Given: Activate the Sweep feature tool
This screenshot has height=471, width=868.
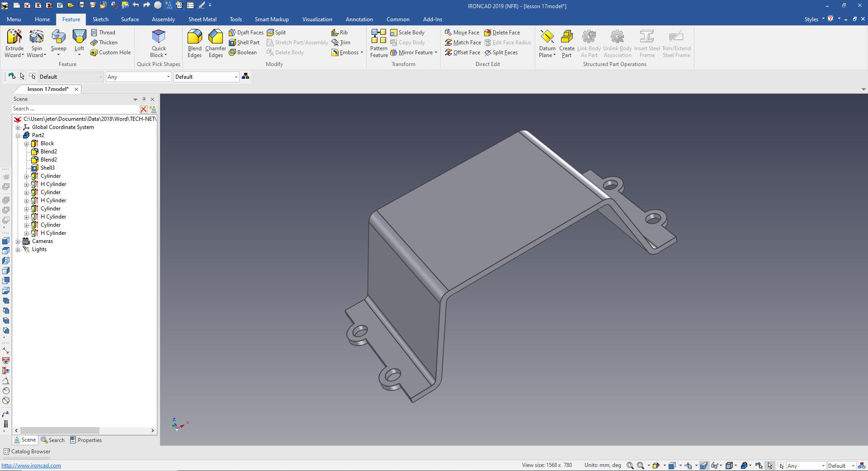Looking at the screenshot, I should click(58, 43).
